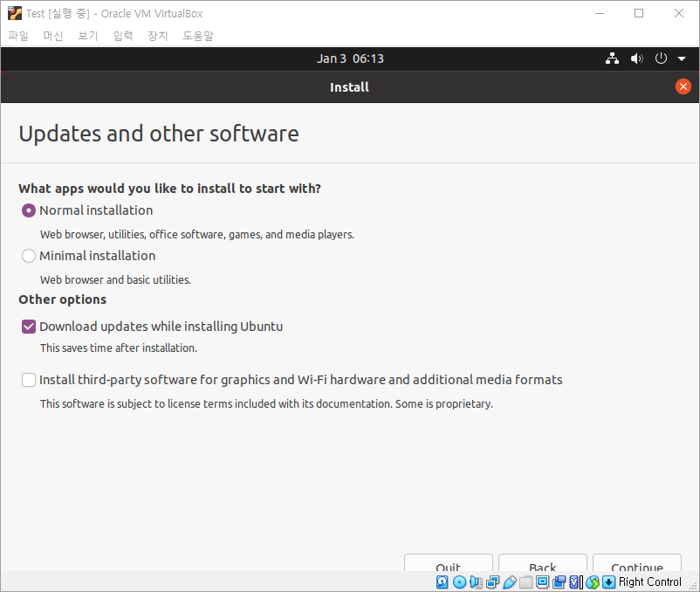This screenshot has height=592, width=700.
Task: Click the optical disc icon in VirtualBox status bar
Action: tap(459, 582)
